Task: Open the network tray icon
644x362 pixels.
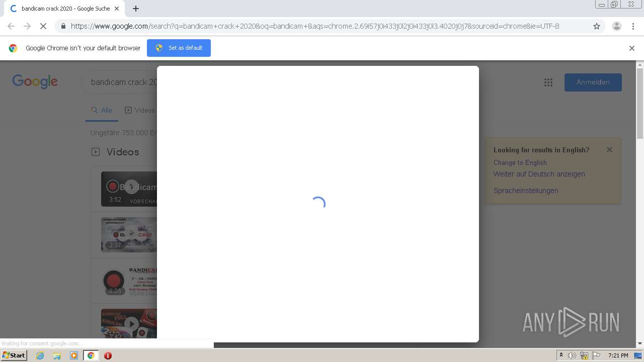Action: (584, 355)
